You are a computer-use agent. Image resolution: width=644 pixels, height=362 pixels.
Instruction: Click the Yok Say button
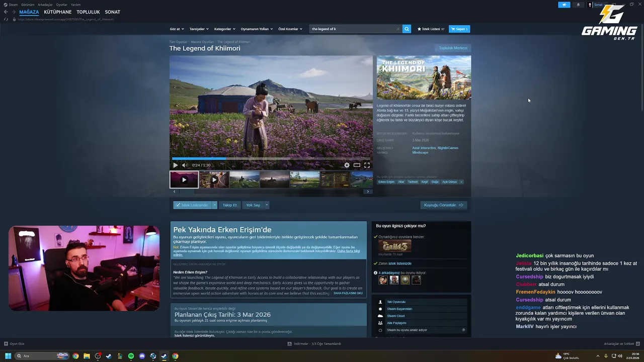(253, 205)
